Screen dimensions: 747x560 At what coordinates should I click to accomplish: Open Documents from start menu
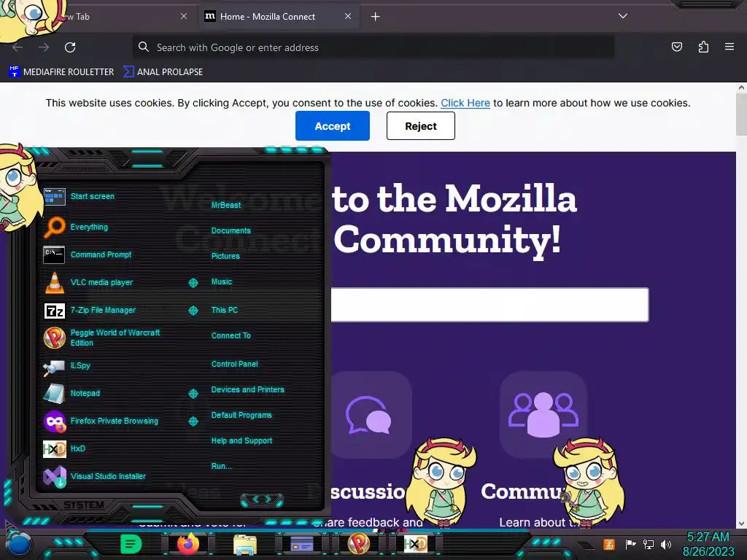pyautogui.click(x=231, y=230)
